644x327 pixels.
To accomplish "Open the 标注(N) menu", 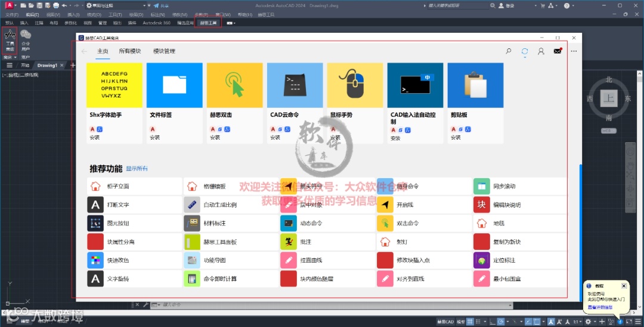I will [157, 15].
